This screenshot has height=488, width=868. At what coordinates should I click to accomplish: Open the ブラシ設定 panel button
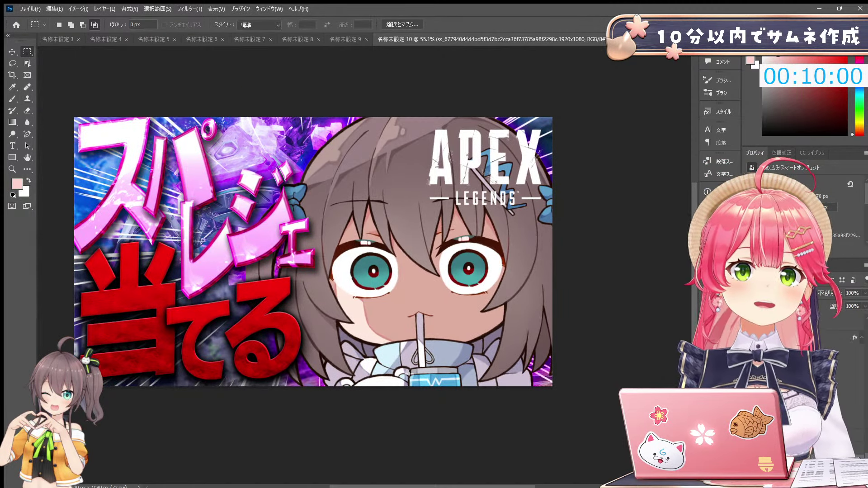coord(717,80)
